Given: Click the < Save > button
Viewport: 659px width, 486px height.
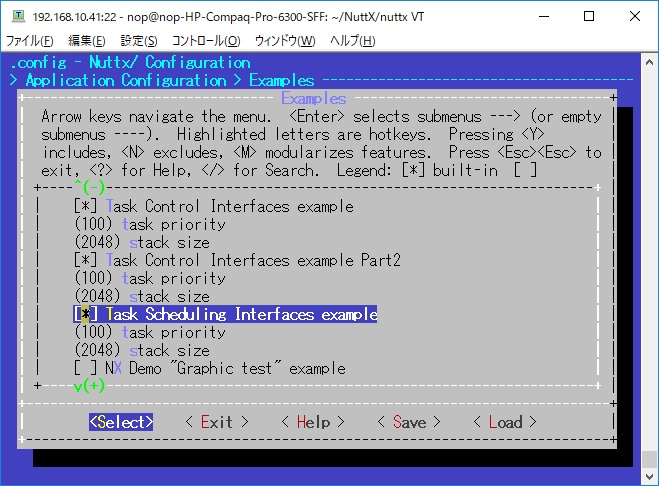Looking at the screenshot, I should click(409, 422).
